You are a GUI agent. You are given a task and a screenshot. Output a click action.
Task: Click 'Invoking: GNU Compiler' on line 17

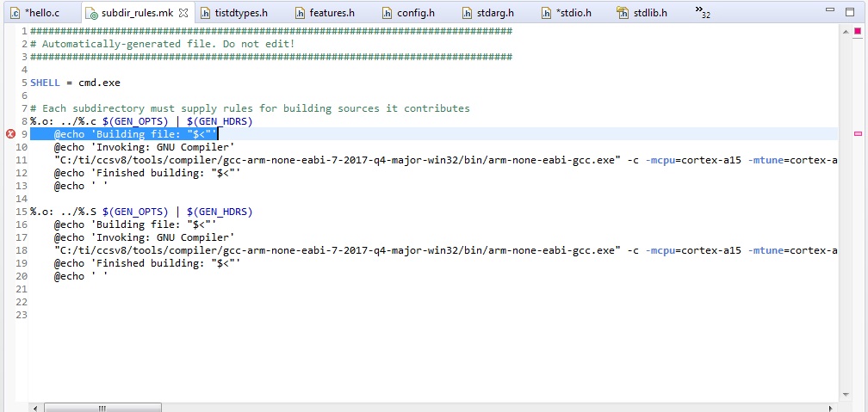(145, 237)
